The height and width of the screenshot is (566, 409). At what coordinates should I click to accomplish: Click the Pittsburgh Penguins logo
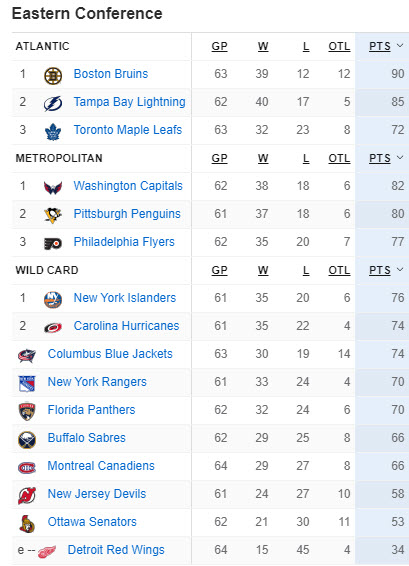pyautogui.click(x=53, y=215)
